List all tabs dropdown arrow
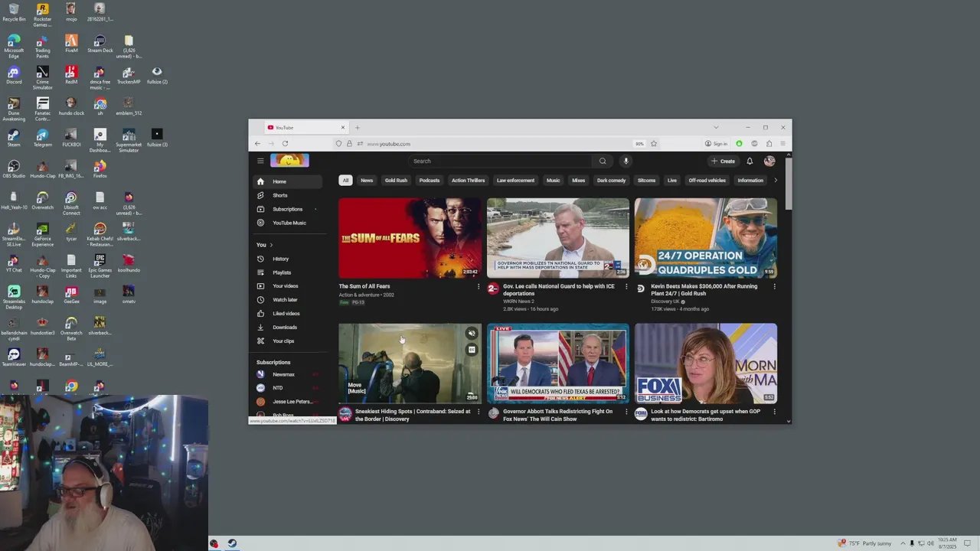Image resolution: width=980 pixels, height=551 pixels. 716,127
